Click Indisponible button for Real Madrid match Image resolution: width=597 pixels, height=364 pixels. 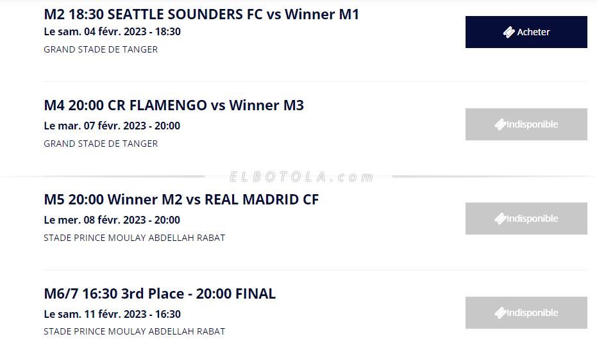(526, 219)
